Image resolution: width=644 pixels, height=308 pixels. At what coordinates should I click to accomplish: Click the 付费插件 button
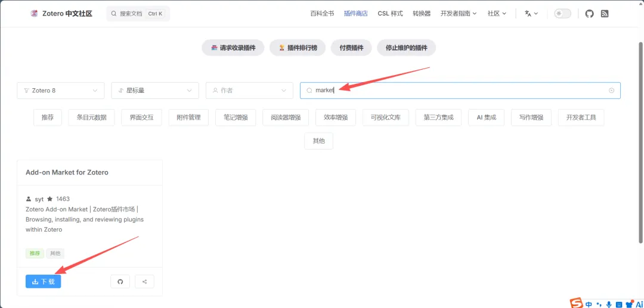pos(351,48)
